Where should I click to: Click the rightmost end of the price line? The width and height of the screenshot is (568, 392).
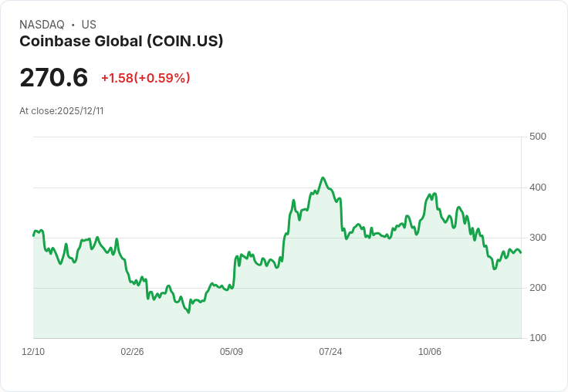[x=521, y=252]
